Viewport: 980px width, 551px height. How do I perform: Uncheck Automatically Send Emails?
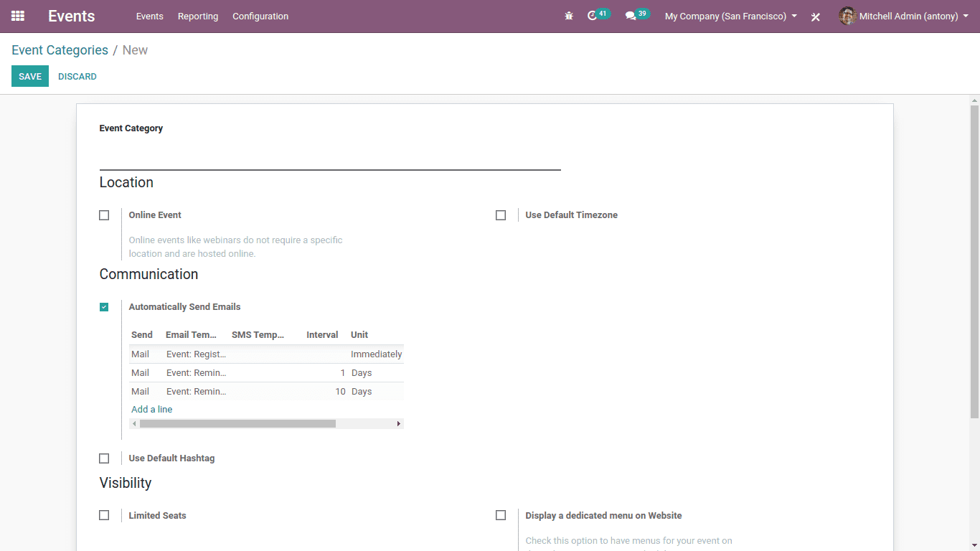104,307
